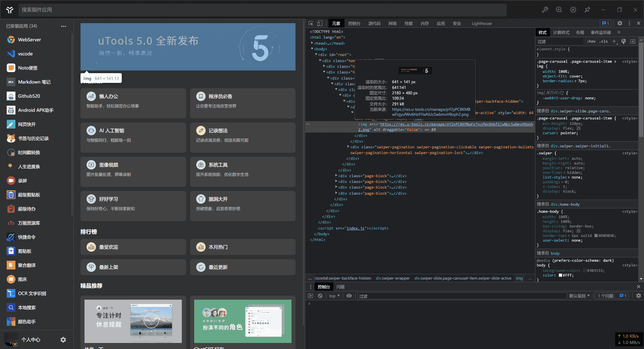
Task: Click the pin window icon in title bar
Action: coord(587,10)
